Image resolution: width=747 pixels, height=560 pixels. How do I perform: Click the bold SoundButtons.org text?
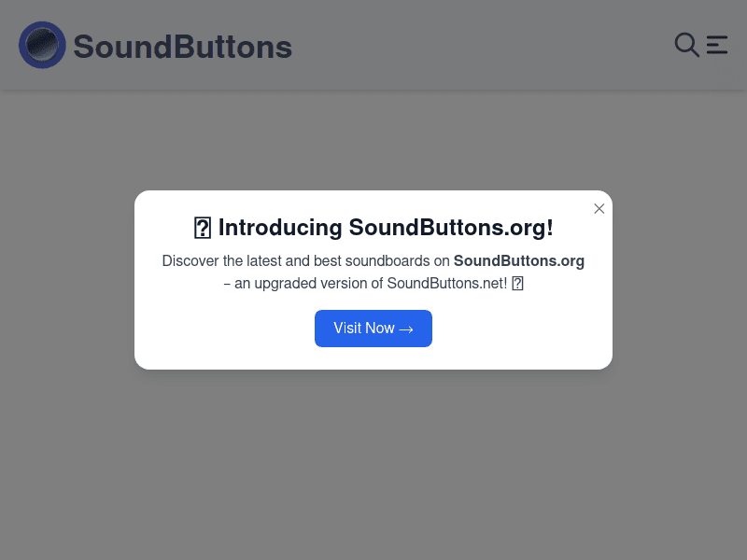pyautogui.click(x=519, y=260)
